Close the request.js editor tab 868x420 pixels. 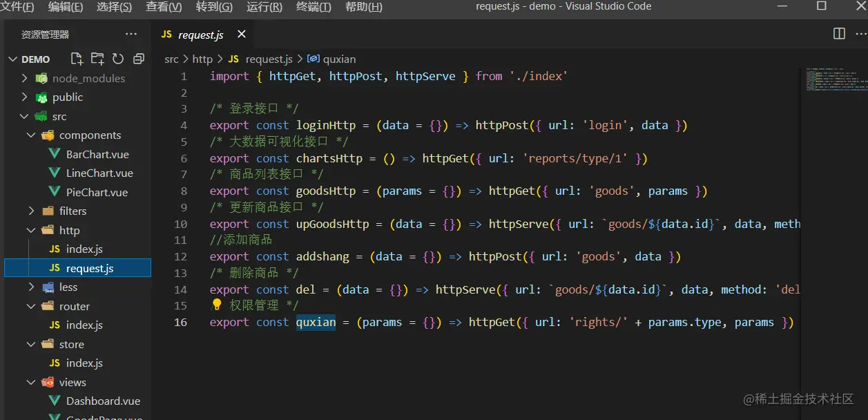[242, 34]
